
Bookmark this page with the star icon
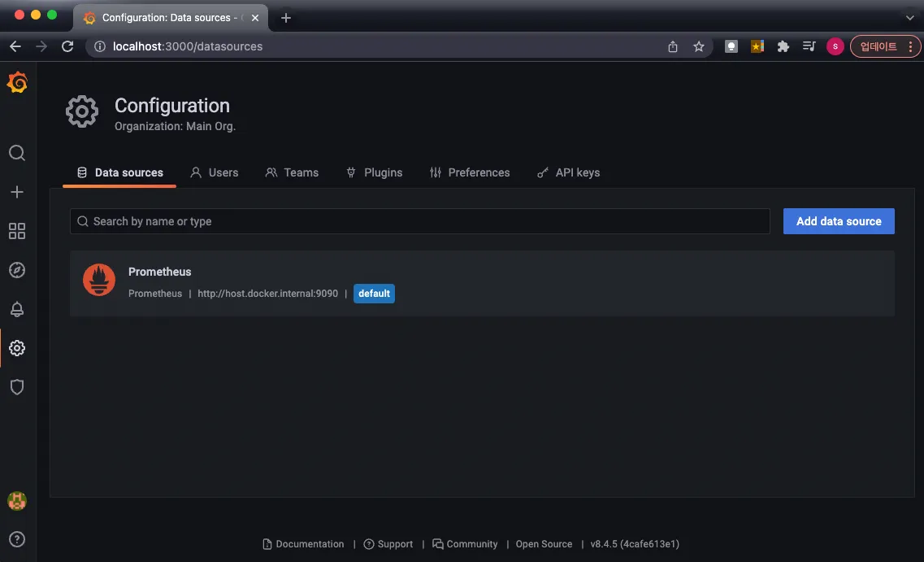coord(699,46)
